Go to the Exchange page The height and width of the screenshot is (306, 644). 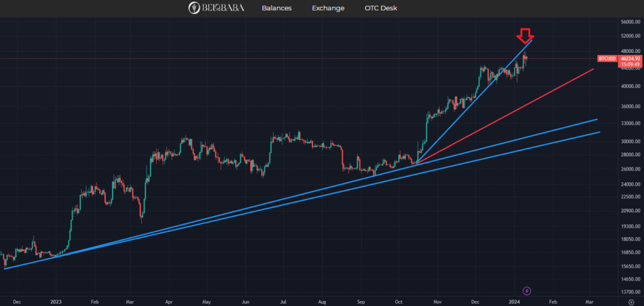[328, 8]
